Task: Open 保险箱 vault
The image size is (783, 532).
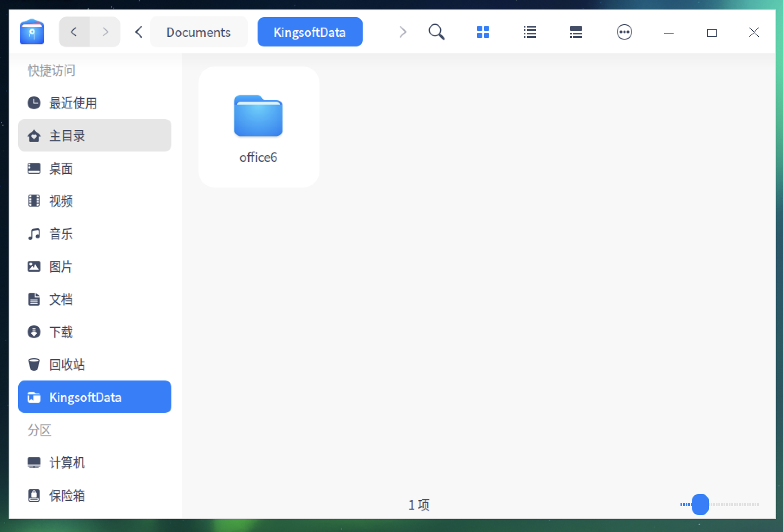Action: coord(95,495)
